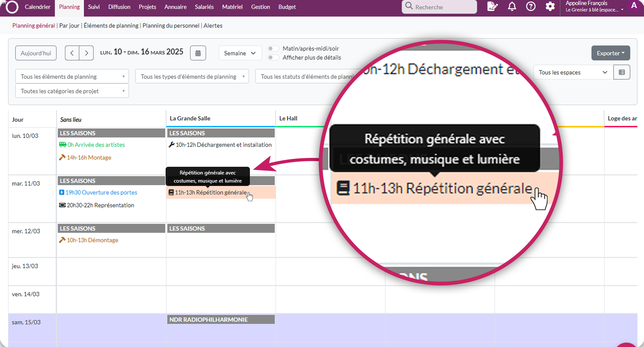Image resolution: width=644 pixels, height=347 pixels.
Task: Open the help question mark icon
Action: [x=530, y=6]
